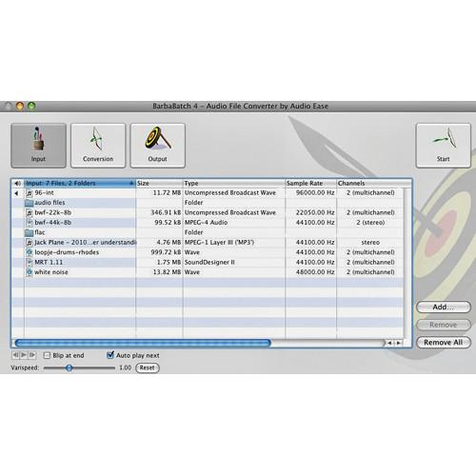This screenshot has height=476, width=476.
Task: Select the bwf-44k-8b row name
Action: [x=53, y=223]
